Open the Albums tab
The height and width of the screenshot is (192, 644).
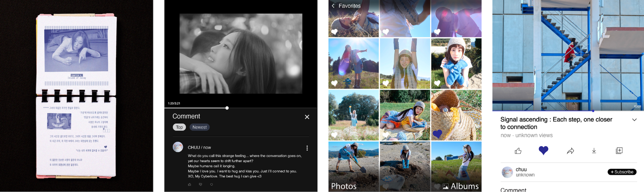click(x=460, y=186)
